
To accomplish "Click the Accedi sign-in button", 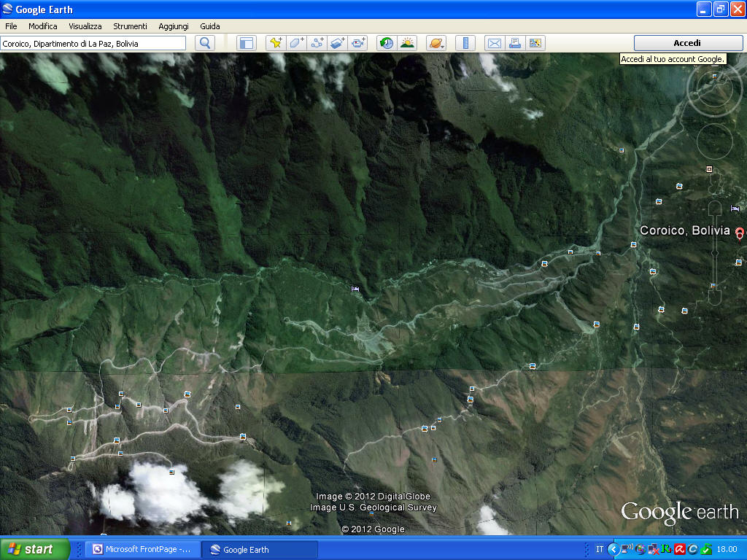I will pyautogui.click(x=687, y=43).
